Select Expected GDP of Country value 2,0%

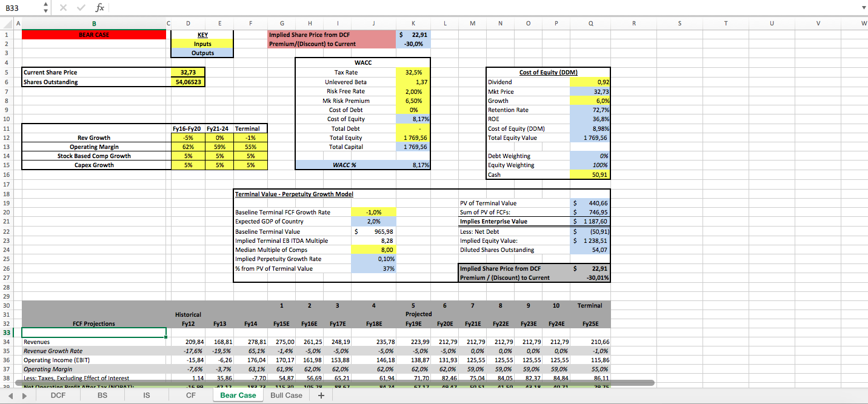373,222
